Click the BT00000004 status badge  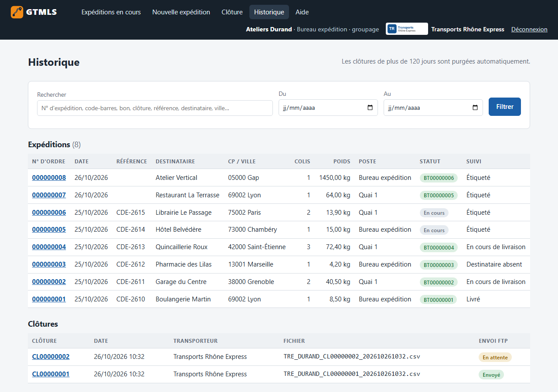[x=439, y=247]
